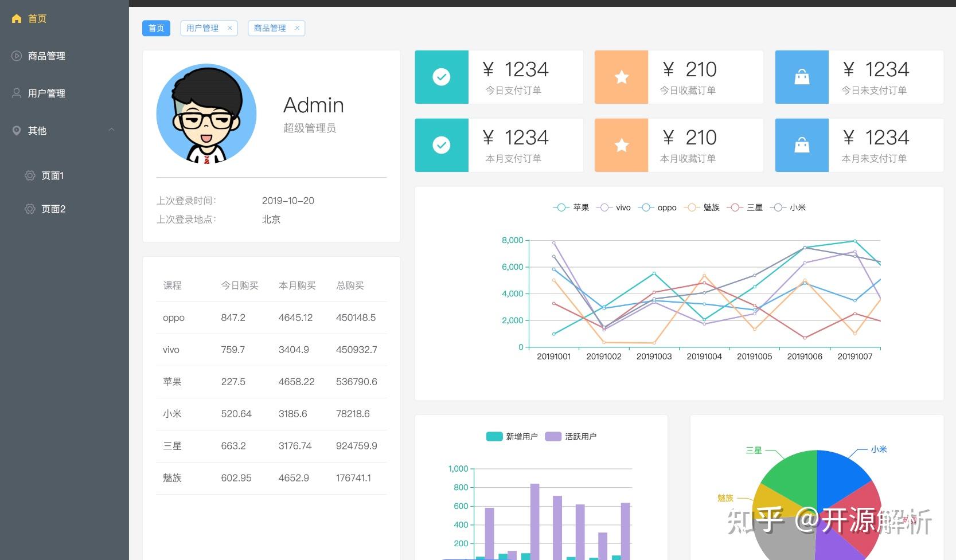
Task: Toggle 活跃用户 legend in bar chart
Action: 571,436
